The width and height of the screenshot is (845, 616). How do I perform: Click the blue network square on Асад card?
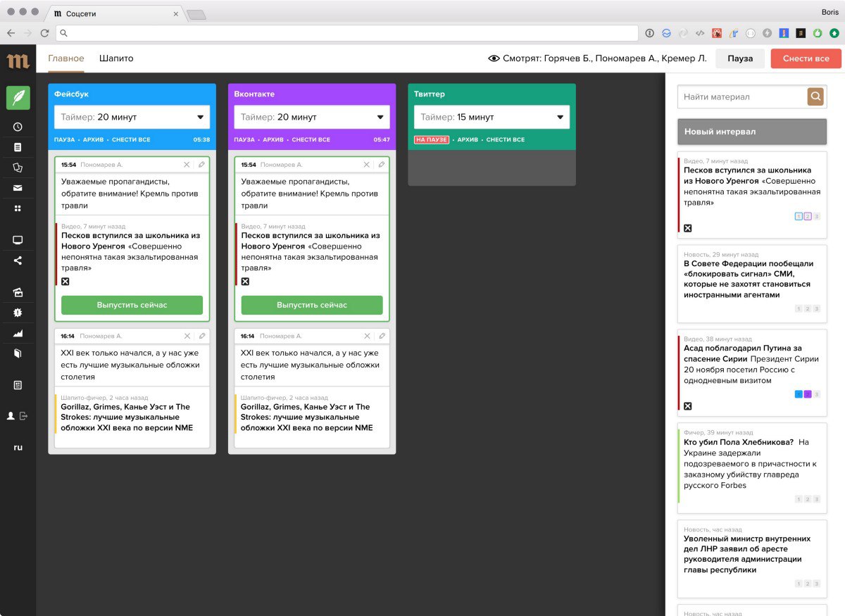point(799,394)
